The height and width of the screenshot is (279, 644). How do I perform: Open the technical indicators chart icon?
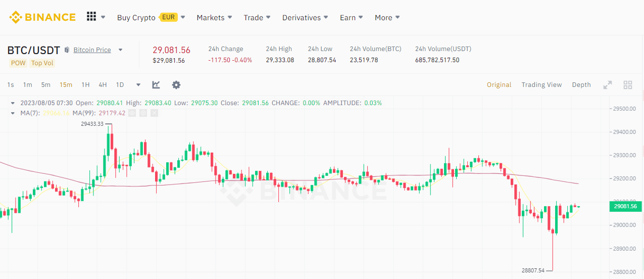[156, 85]
